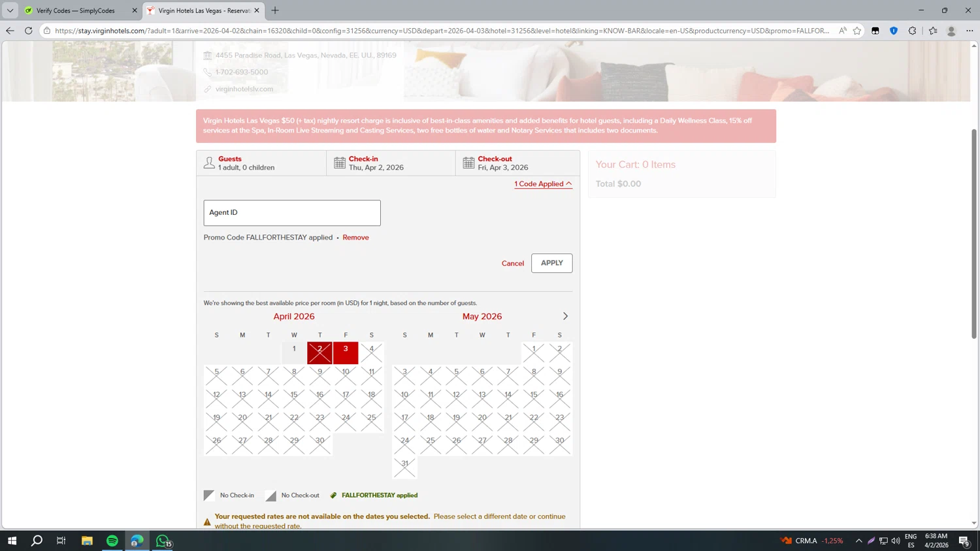Viewport: 980px width, 551px height.
Task: Call the hotel number 1-702-693-5000
Action: point(242,72)
